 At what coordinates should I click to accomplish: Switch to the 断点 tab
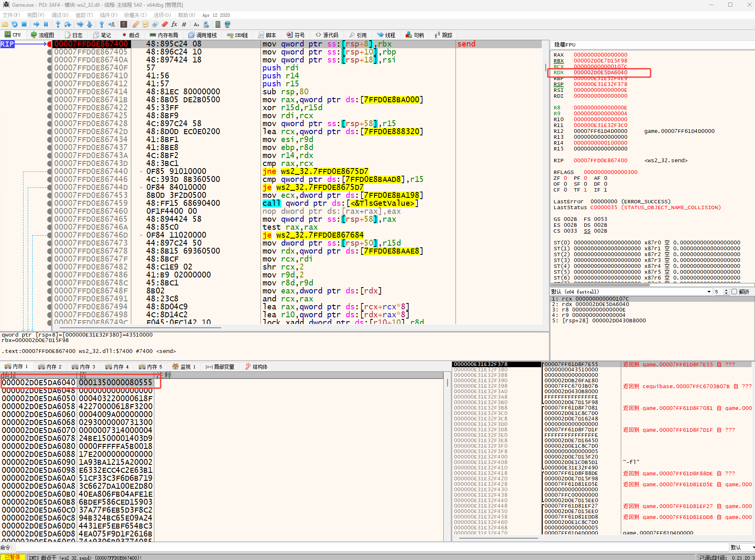[130, 35]
